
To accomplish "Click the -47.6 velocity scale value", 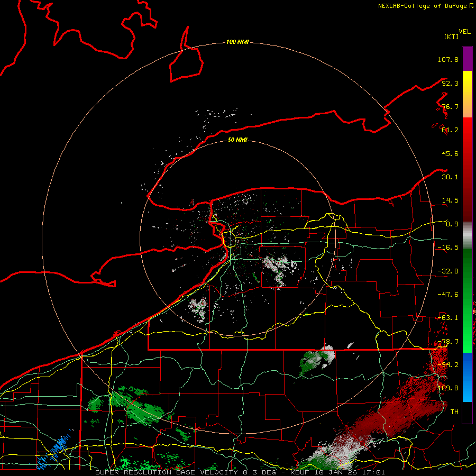I will [x=448, y=295].
